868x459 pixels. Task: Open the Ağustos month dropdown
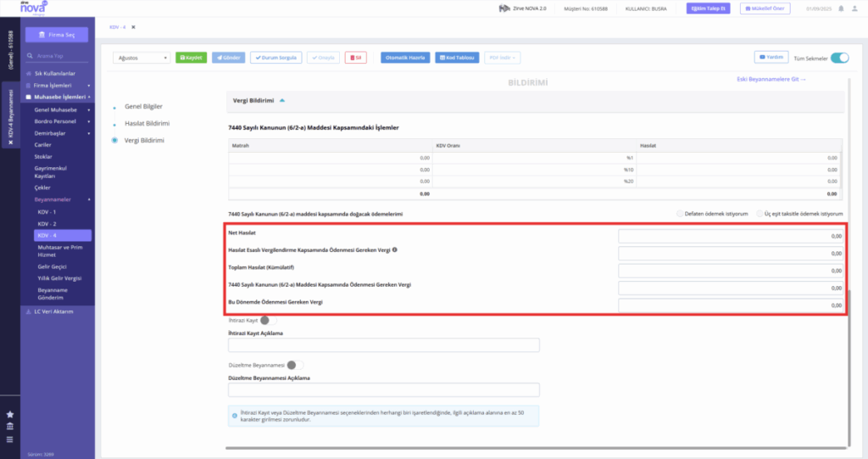coord(142,58)
